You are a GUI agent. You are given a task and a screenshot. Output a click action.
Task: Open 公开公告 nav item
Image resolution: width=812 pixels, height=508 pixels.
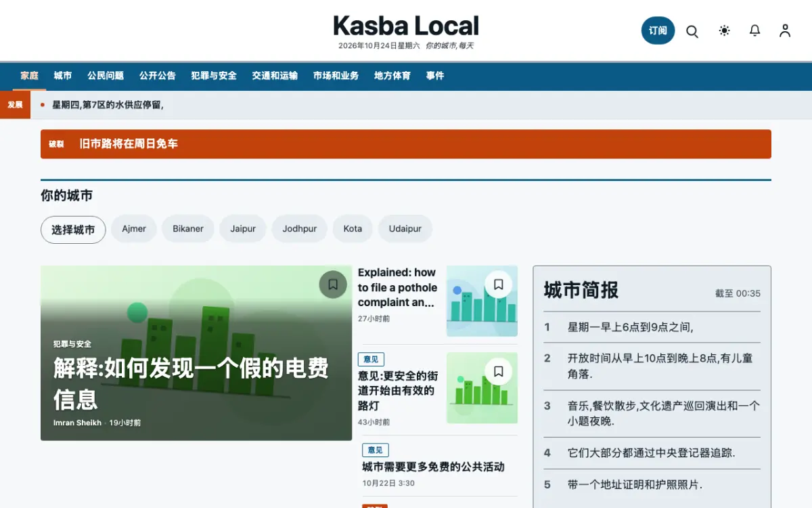point(158,76)
